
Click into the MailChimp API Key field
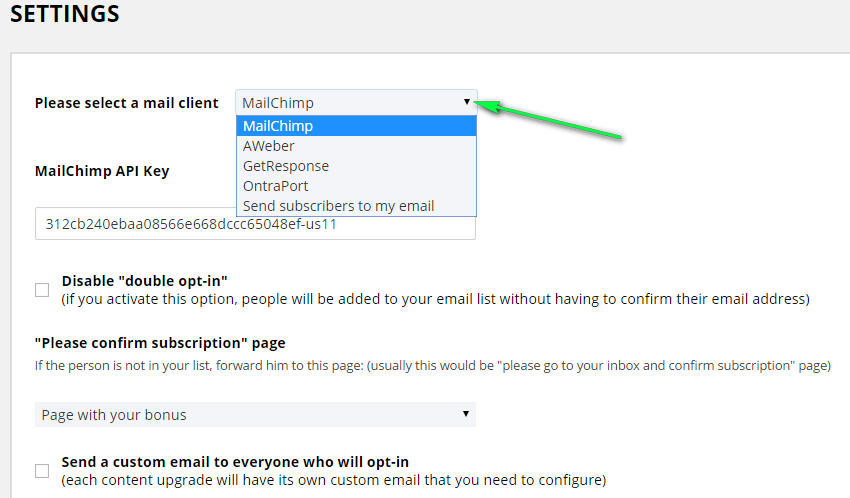coord(255,225)
